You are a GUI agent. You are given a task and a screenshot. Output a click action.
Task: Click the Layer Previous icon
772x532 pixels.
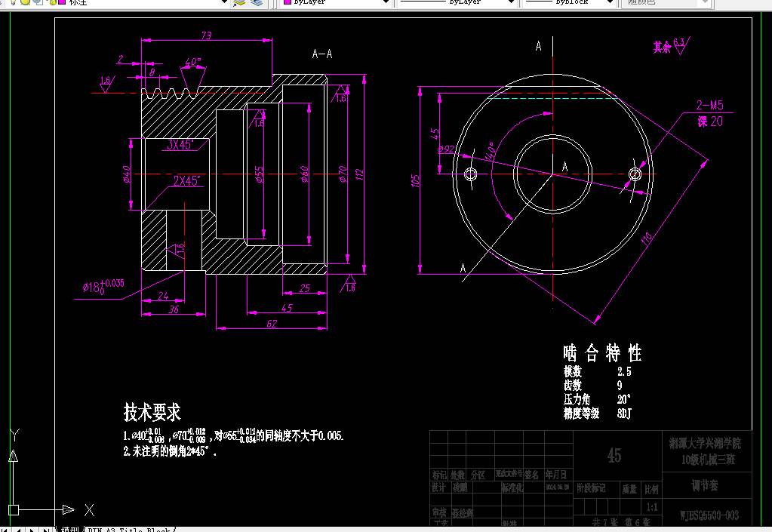(x=239, y=2)
